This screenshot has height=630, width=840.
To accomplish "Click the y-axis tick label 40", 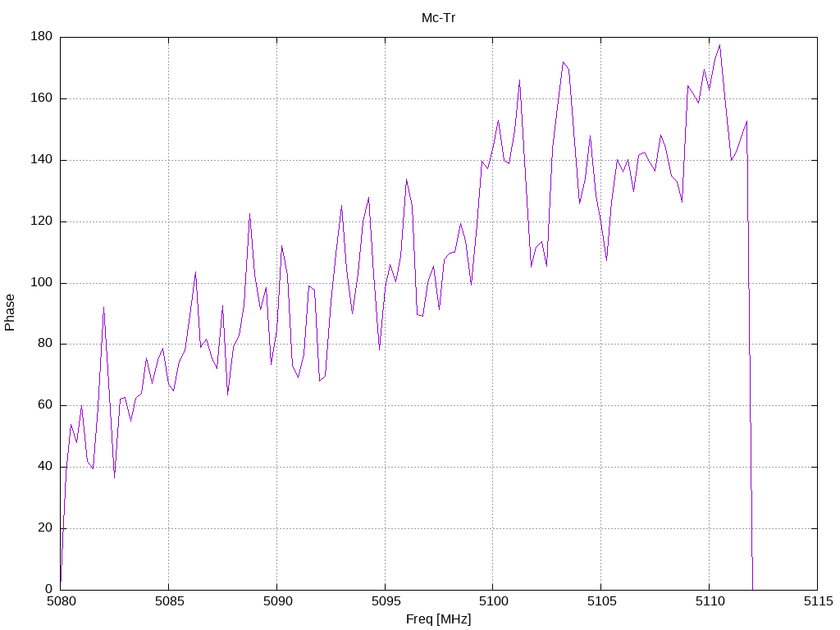I will coord(45,467).
